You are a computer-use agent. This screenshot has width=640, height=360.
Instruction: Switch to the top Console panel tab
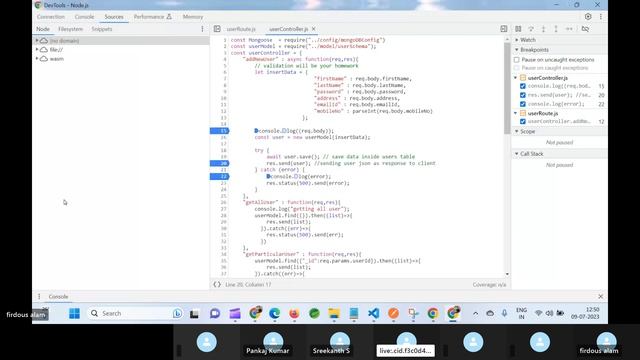(84, 17)
